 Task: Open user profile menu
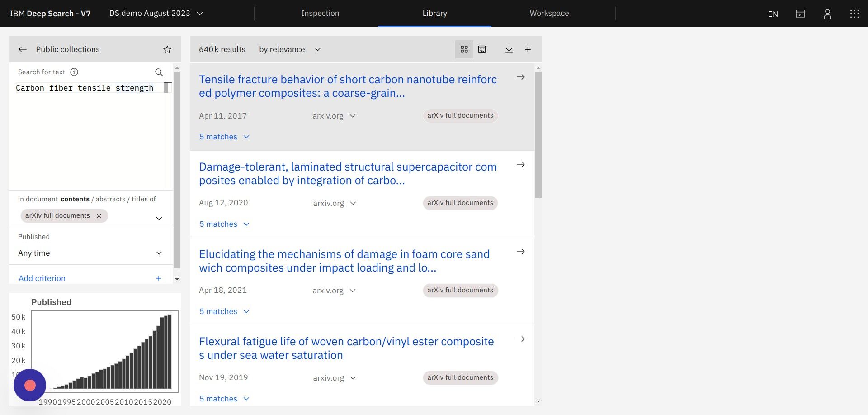[827, 14]
